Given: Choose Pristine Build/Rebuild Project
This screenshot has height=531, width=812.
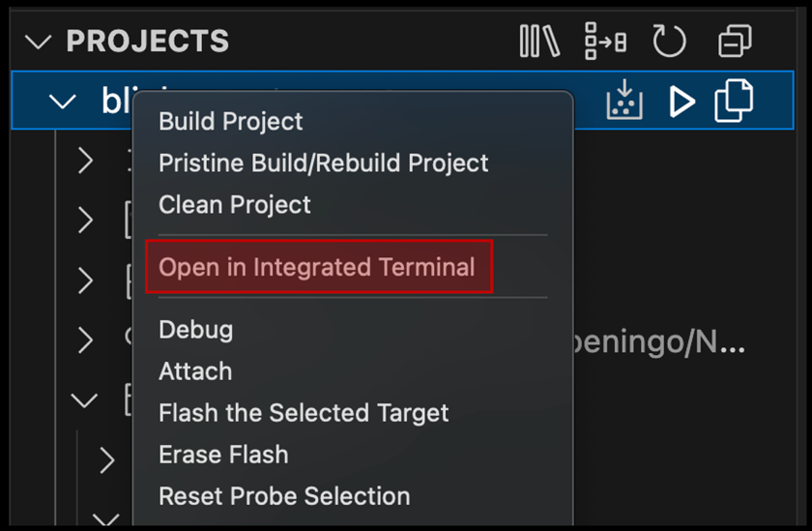Looking at the screenshot, I should (323, 162).
